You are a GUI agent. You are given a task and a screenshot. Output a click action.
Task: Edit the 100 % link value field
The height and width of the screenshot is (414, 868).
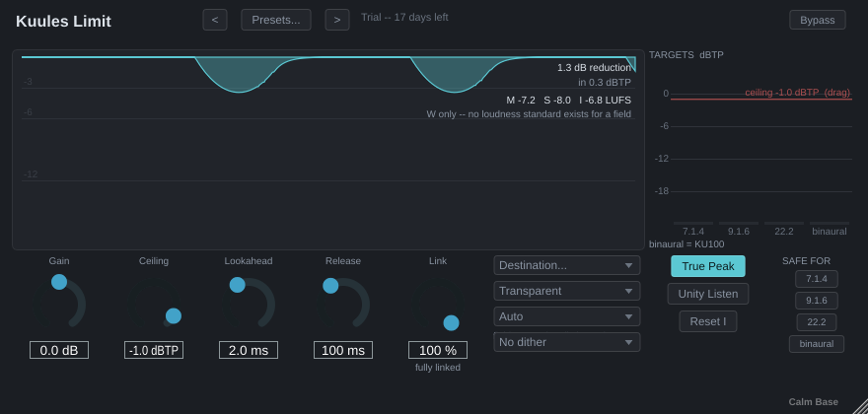point(438,350)
